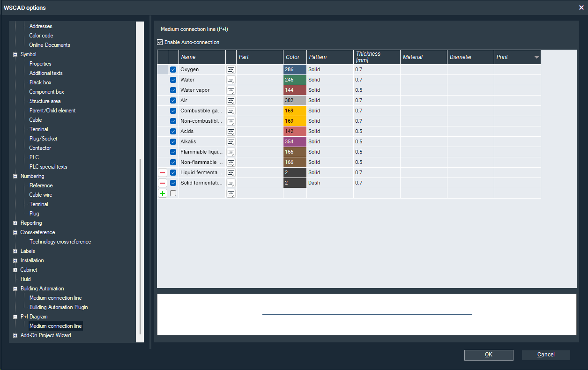The image size is (588, 370).
Task: Uncheck the Alkalis row checkbox
Action: (x=173, y=142)
